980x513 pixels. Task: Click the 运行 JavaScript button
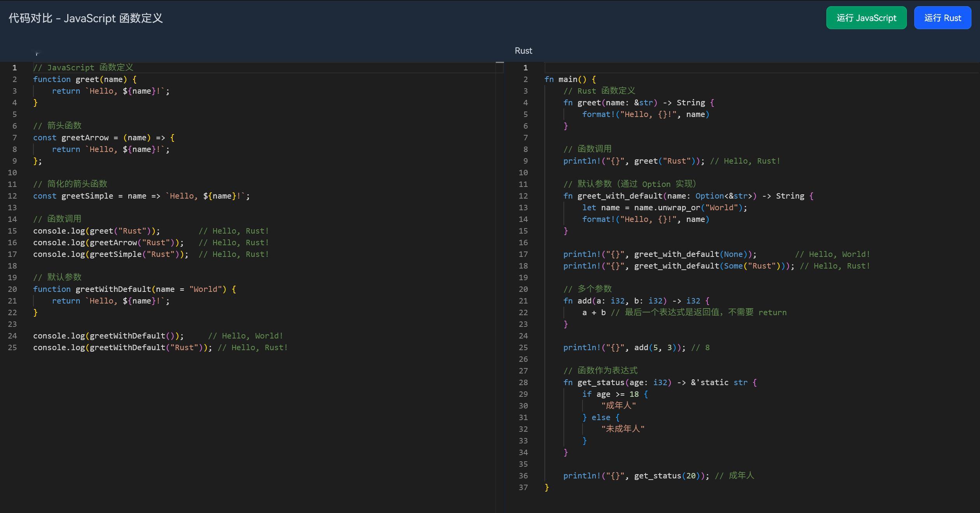pyautogui.click(x=866, y=18)
